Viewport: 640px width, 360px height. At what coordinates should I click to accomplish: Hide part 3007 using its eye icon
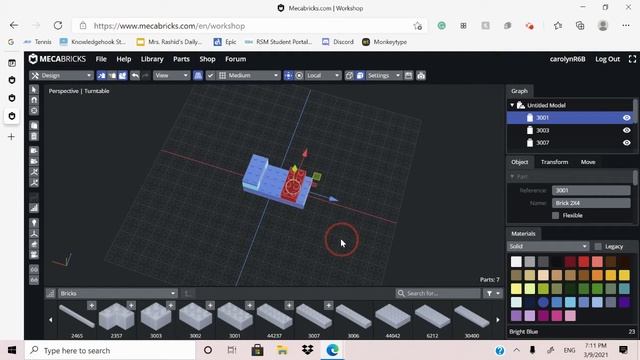point(627,143)
